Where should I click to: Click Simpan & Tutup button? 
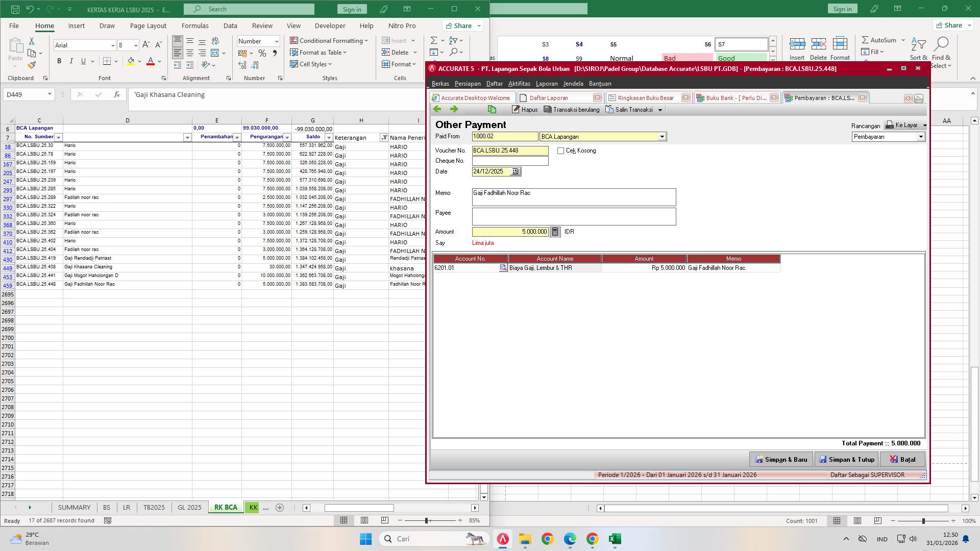[847, 460]
